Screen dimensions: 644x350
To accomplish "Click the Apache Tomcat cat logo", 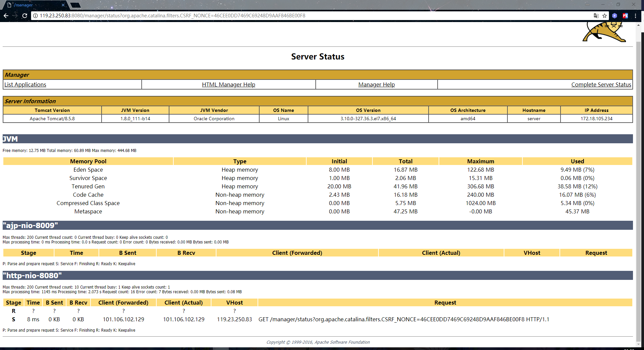I will coord(604,32).
